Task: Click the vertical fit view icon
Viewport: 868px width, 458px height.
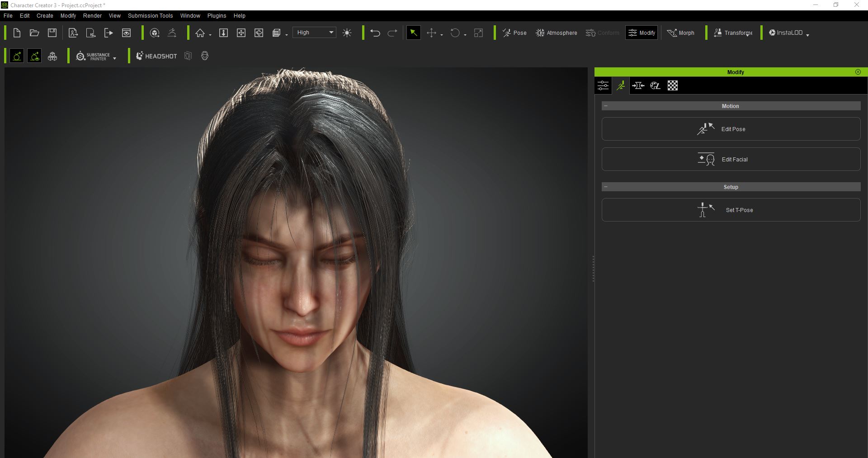Action: pos(223,33)
